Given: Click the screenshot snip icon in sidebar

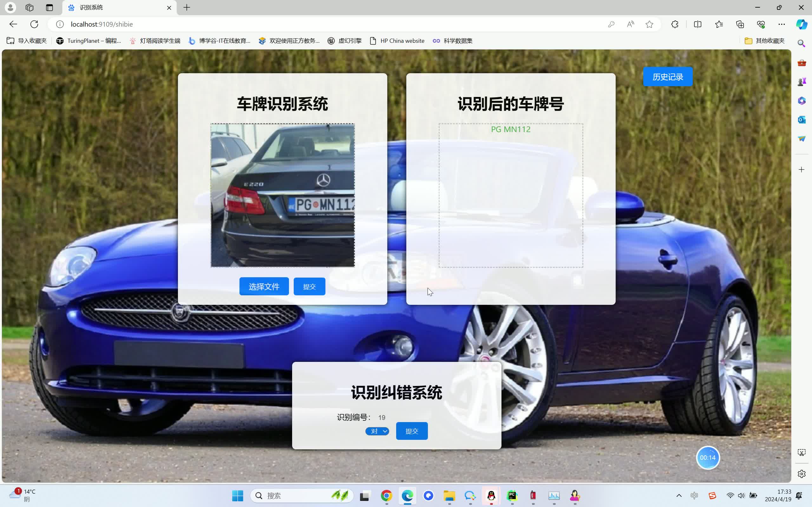Looking at the screenshot, I should click(x=802, y=452).
